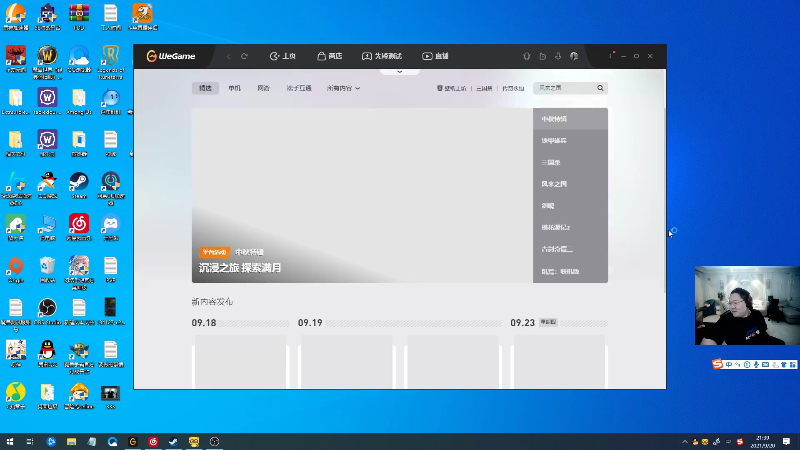Select the fifth entry in banner list
This screenshot has width=800, height=450.
pos(570,206)
